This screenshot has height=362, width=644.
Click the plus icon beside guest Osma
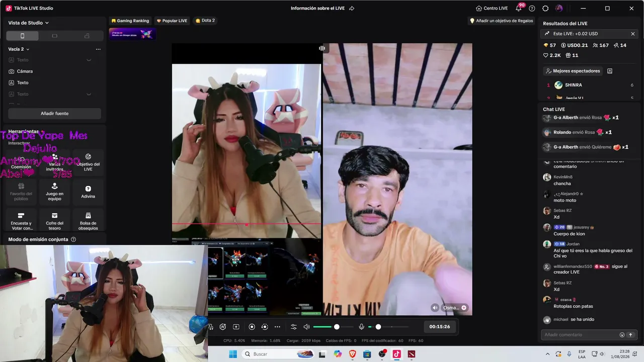coord(464,308)
